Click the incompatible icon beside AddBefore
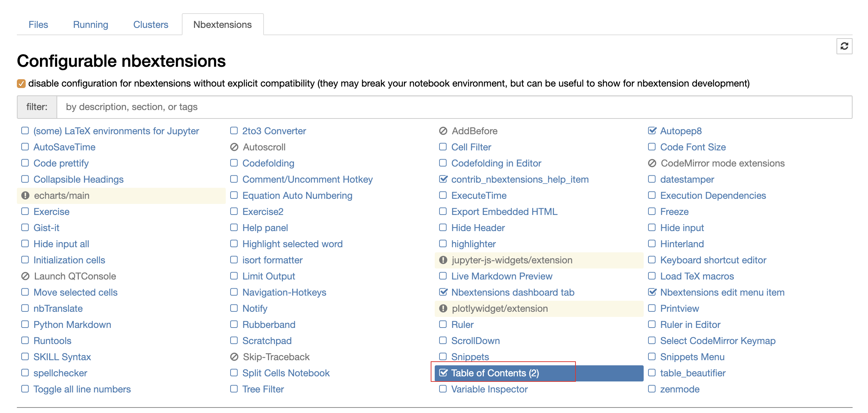This screenshot has width=868, height=413. [x=443, y=131]
